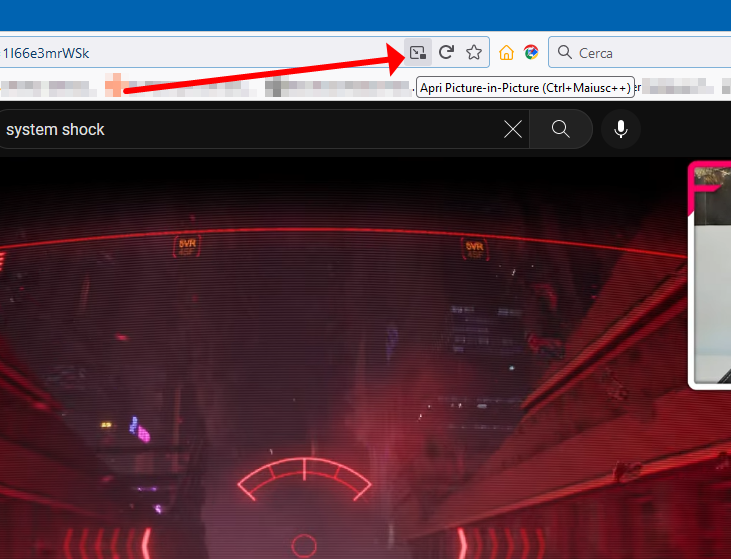Clear the YouTube search text with X

point(513,129)
